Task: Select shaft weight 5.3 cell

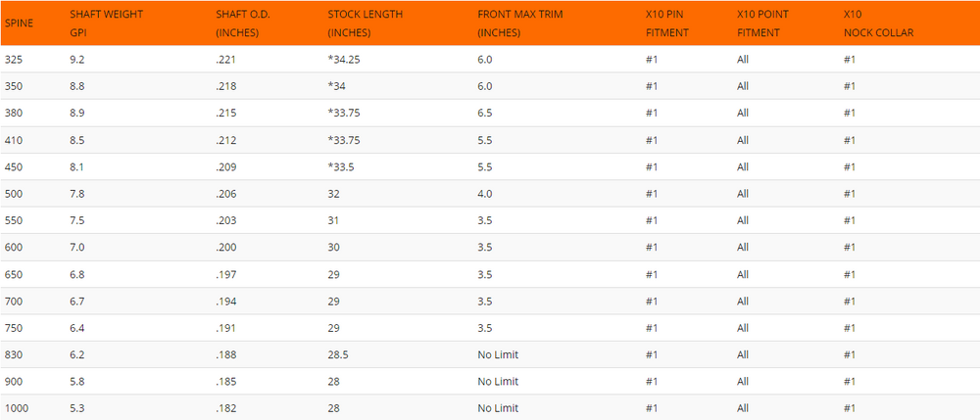Action: [x=77, y=407]
